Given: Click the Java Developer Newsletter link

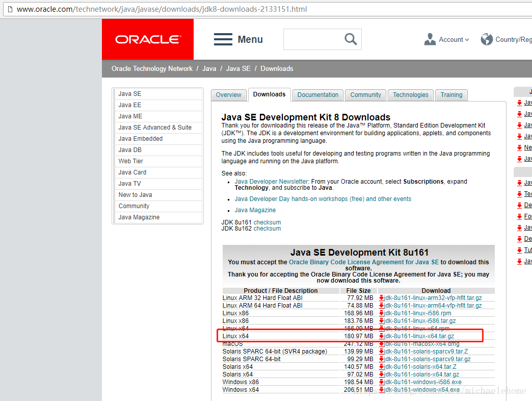Looking at the screenshot, I should [271, 182].
